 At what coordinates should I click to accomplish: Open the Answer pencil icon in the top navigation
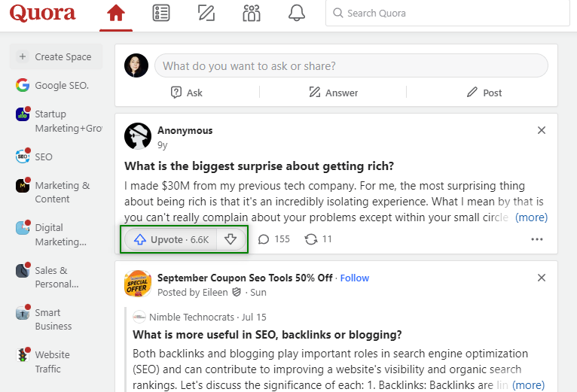(x=206, y=14)
